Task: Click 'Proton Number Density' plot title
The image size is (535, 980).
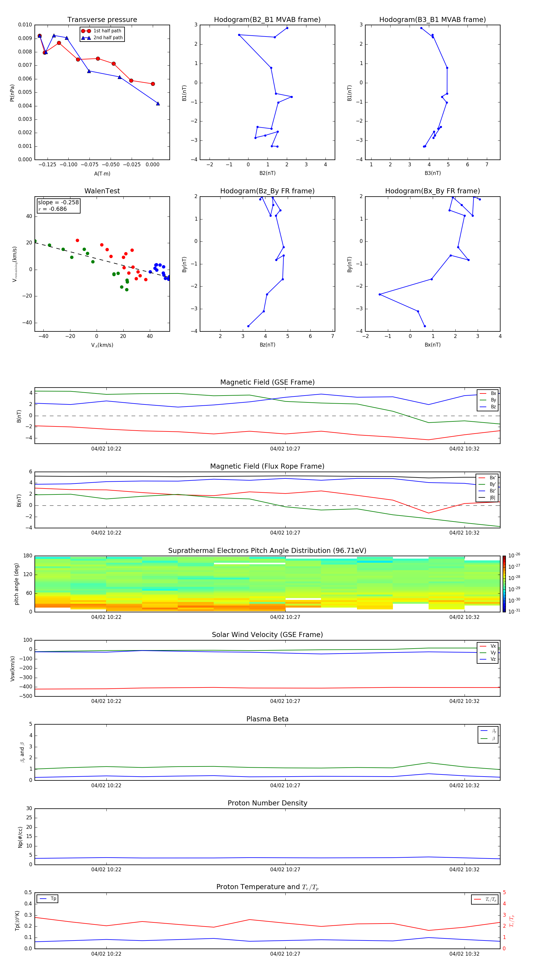Action: click(x=267, y=804)
